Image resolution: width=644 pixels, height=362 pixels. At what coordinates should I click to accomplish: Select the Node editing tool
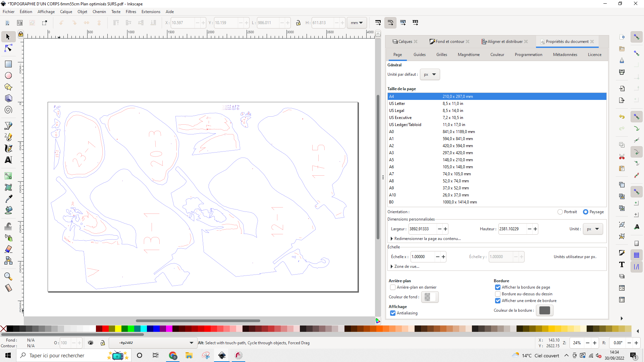pyautogui.click(x=8, y=49)
